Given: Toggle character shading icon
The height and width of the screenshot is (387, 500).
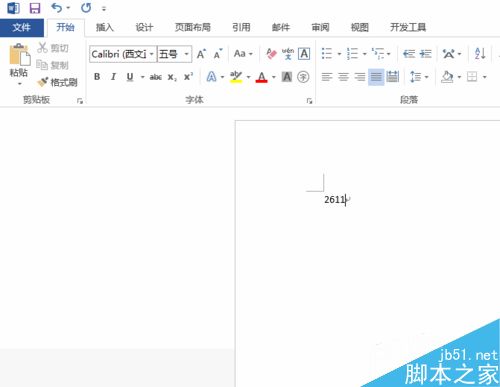Looking at the screenshot, I should [x=287, y=77].
